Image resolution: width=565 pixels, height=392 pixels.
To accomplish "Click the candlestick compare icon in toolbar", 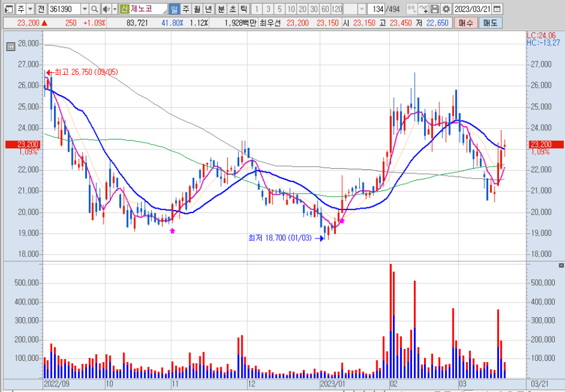I will click(412, 10).
